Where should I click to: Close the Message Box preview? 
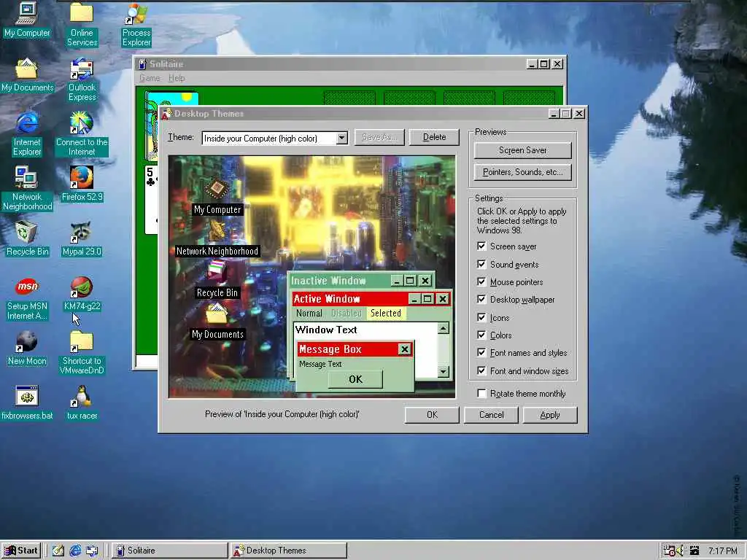tap(404, 349)
